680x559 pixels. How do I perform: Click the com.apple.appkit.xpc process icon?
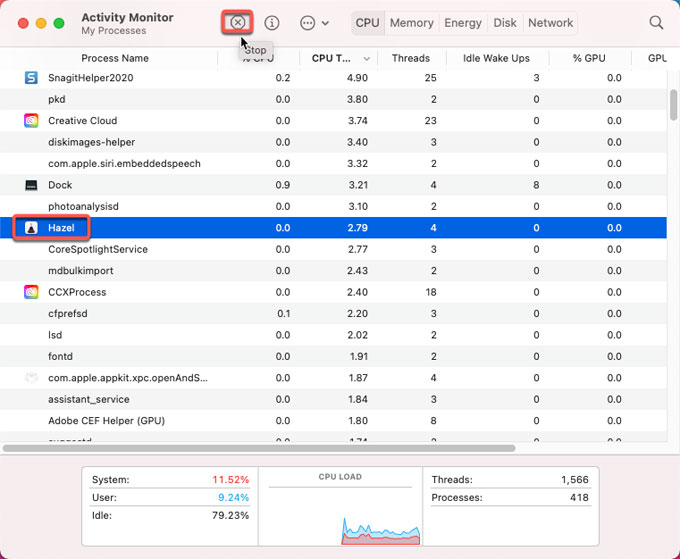(x=31, y=378)
